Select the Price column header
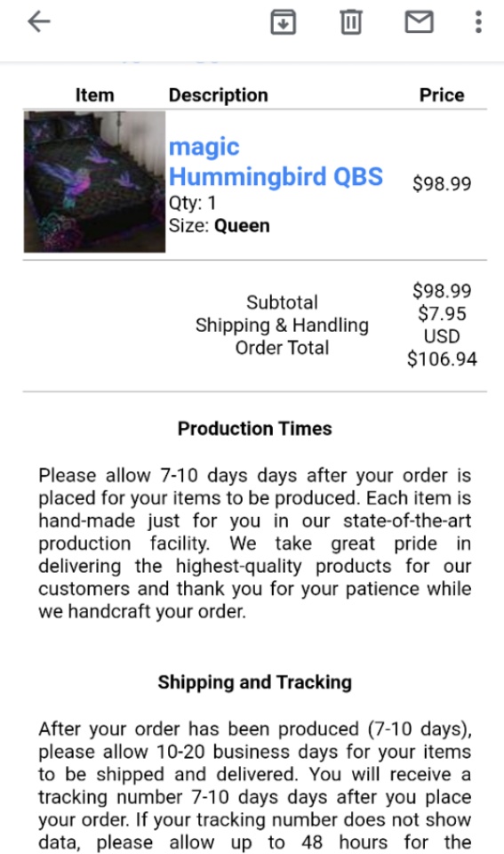This screenshot has height=854, width=504. [x=442, y=95]
